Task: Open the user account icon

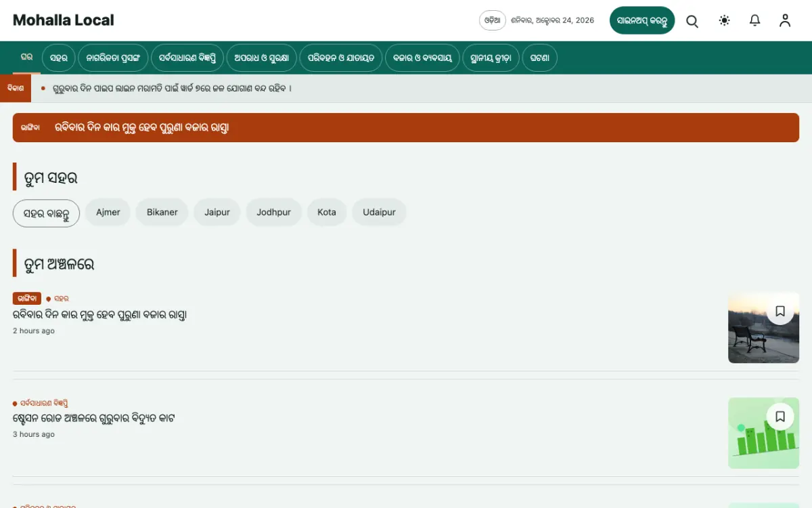Action: click(785, 20)
